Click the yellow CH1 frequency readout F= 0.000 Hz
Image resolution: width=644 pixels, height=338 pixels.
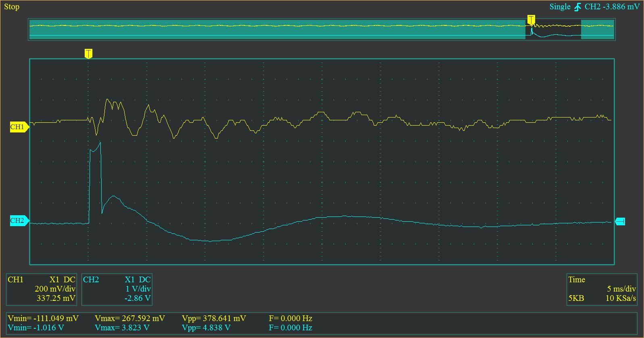[x=290, y=318]
